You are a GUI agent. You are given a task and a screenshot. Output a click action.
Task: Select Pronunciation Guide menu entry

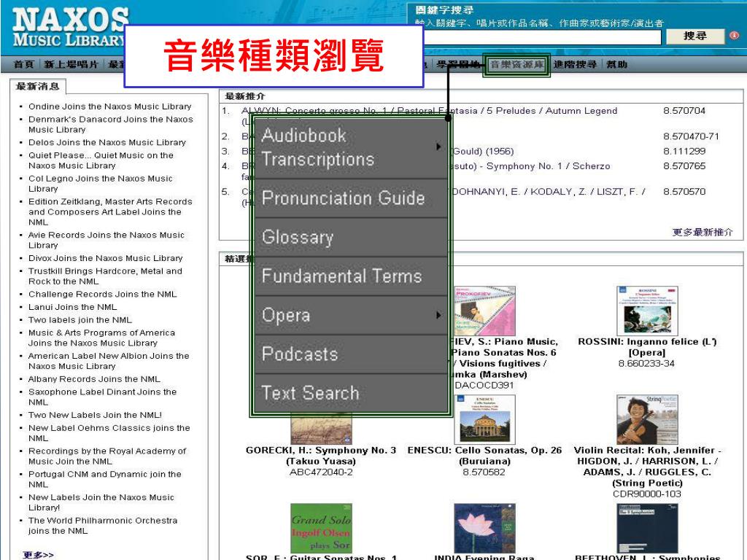point(351,198)
